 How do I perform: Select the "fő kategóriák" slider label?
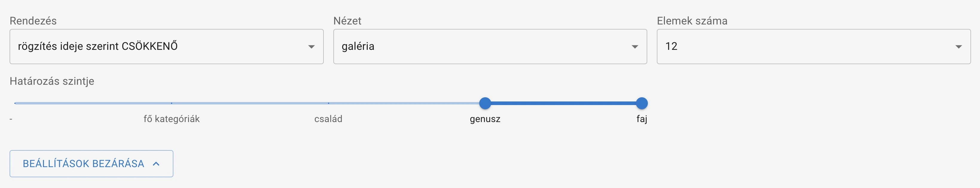point(172,119)
